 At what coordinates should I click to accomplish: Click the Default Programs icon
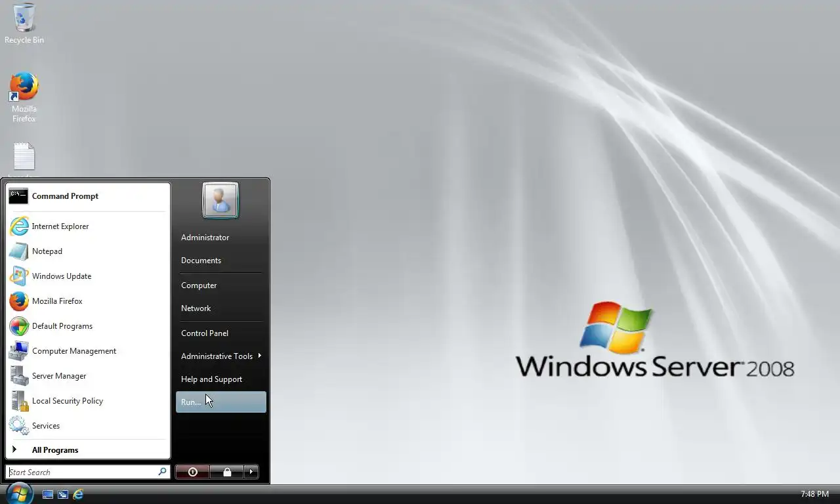(19, 326)
